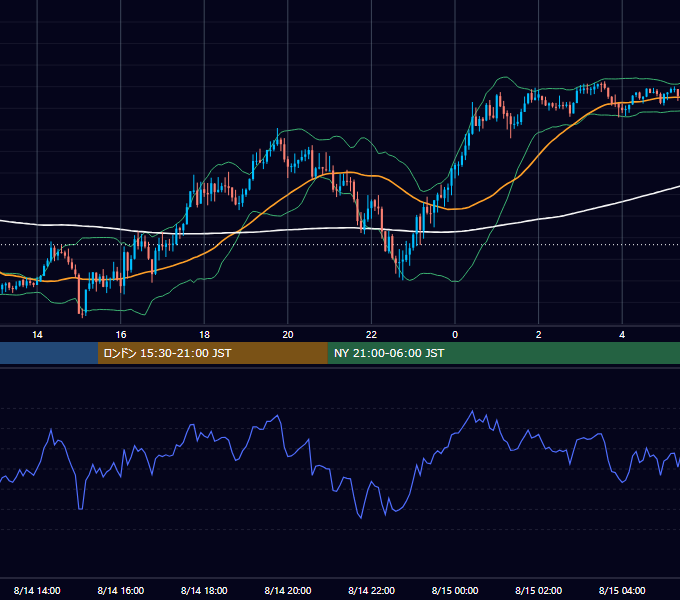680x600 pixels.
Task: Click hour label 16 on price chart axis
Action: 121,335
